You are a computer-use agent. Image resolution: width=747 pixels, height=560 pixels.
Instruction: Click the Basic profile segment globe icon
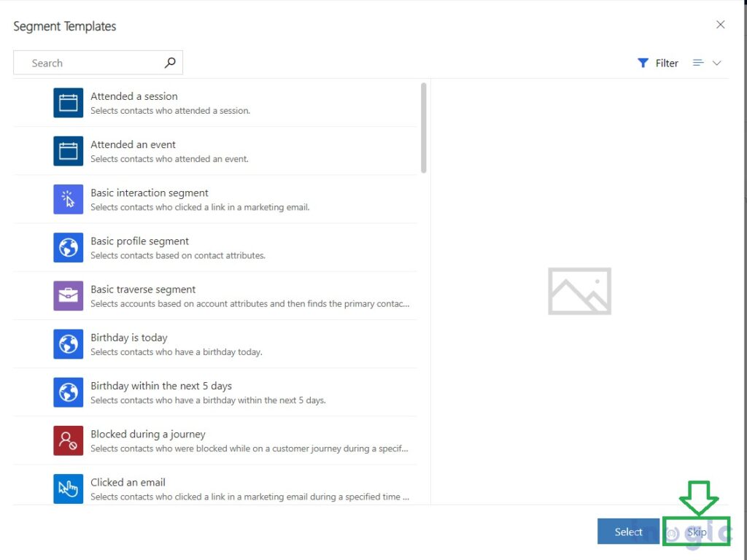(x=68, y=247)
